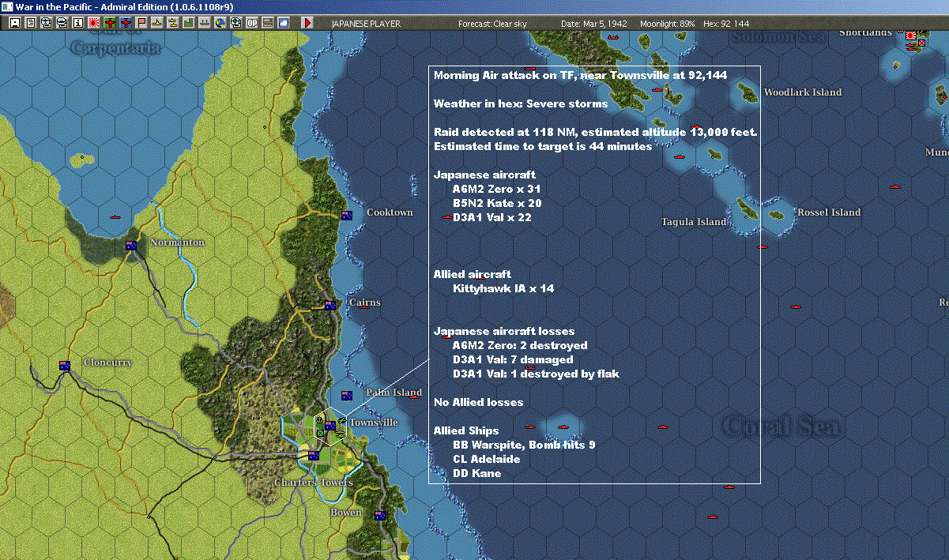Screen dimensions: 949x560
Task: Open the information 'i' toolbar icon
Action: pos(77,23)
